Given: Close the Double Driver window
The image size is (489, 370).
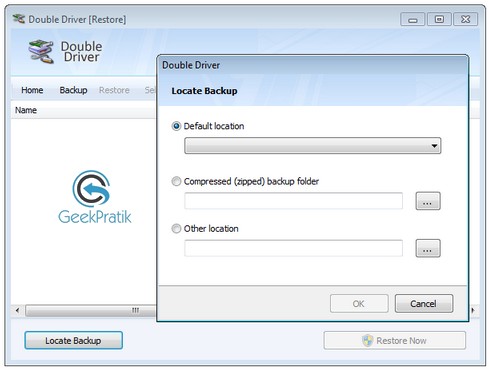Looking at the screenshot, I should pos(465,19).
